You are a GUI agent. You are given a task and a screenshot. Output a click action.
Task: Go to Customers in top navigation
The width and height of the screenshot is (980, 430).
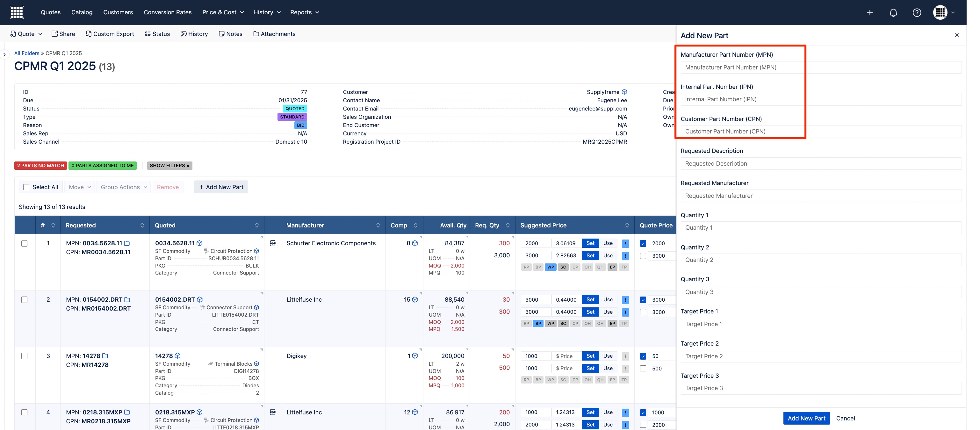[x=118, y=12]
